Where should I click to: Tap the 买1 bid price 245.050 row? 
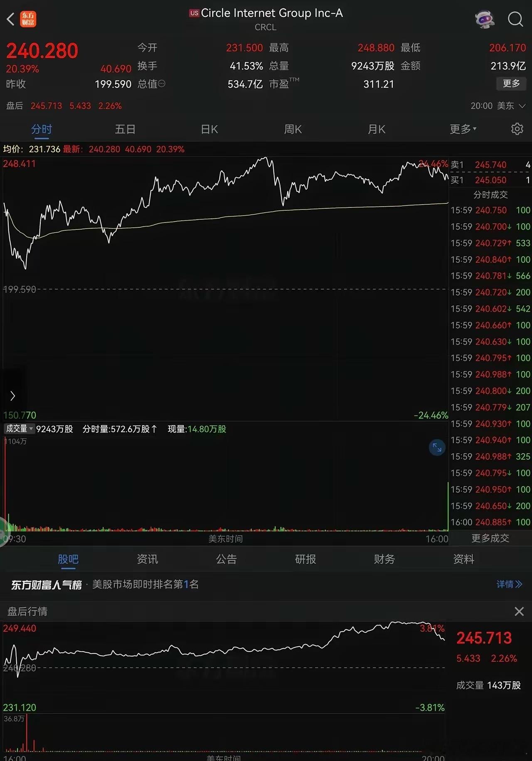click(490, 180)
